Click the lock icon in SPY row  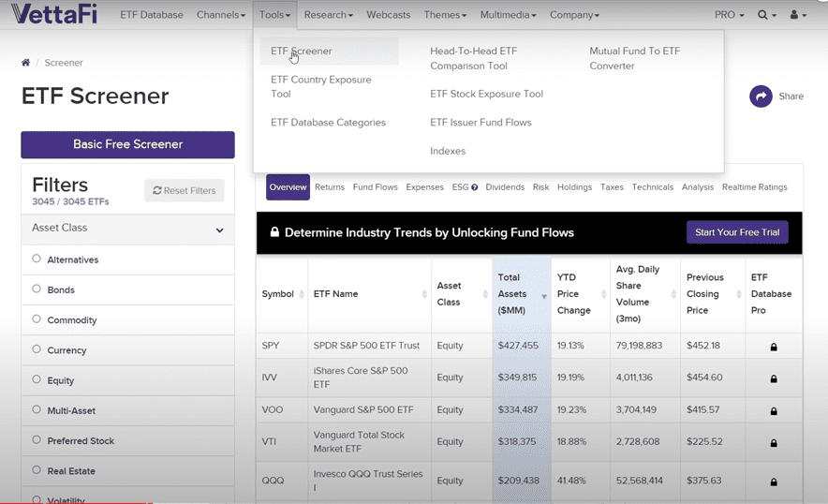774,347
